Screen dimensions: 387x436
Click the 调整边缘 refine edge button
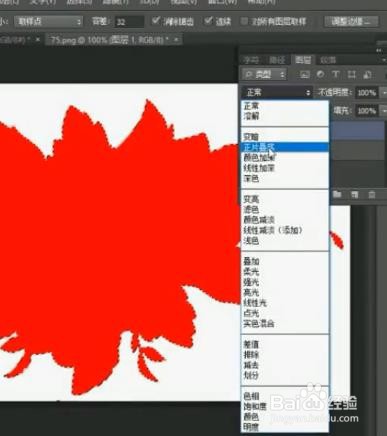(x=351, y=22)
